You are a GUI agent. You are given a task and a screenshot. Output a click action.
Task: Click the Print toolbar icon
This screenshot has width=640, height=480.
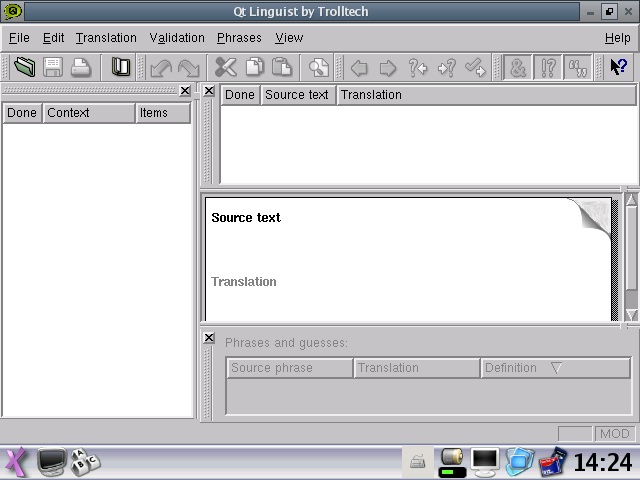click(81, 68)
